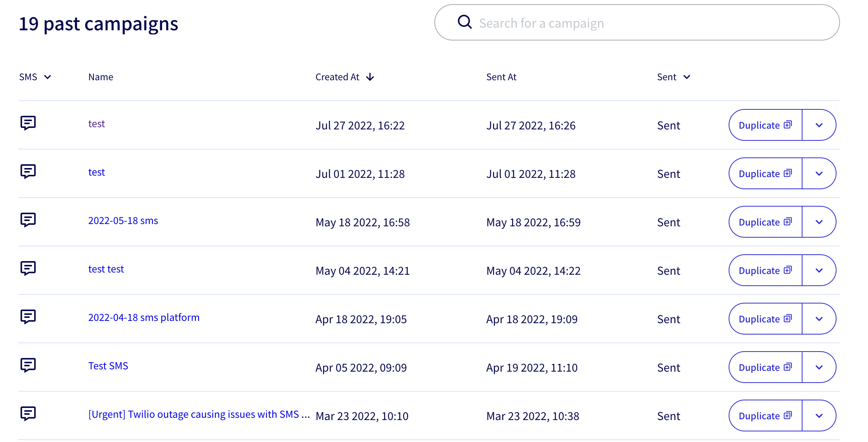The image size is (868, 442).
Task: Duplicate the Twilio outage campaign
Action: click(765, 416)
